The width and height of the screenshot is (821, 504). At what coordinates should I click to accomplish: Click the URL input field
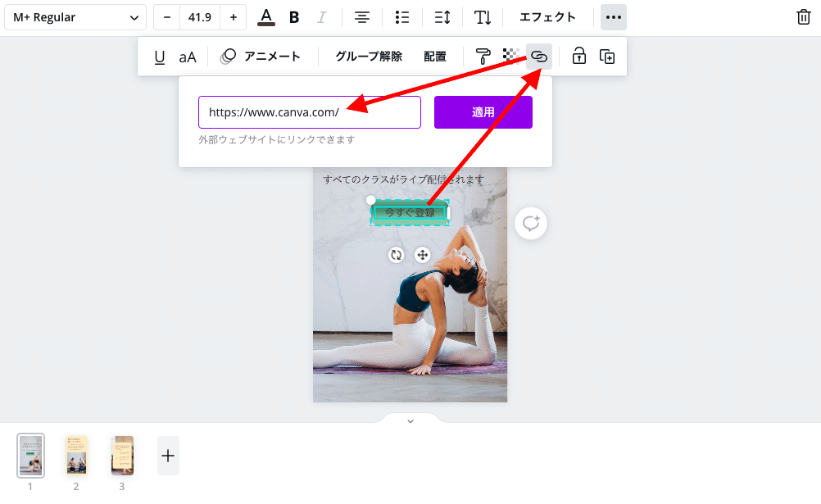tap(310, 112)
